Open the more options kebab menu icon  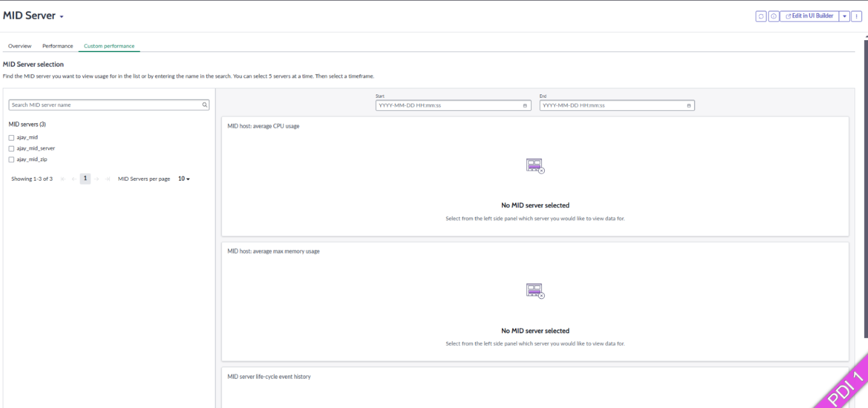click(x=857, y=16)
